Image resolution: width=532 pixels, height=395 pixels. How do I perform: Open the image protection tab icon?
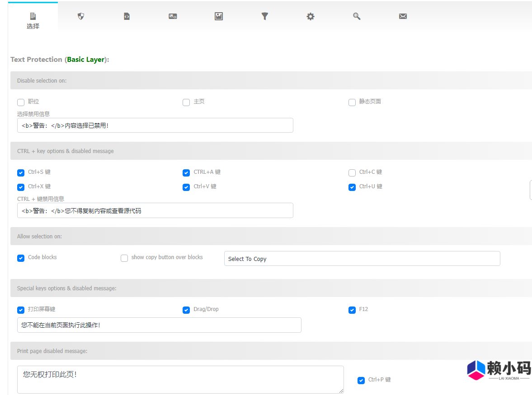[x=219, y=16]
